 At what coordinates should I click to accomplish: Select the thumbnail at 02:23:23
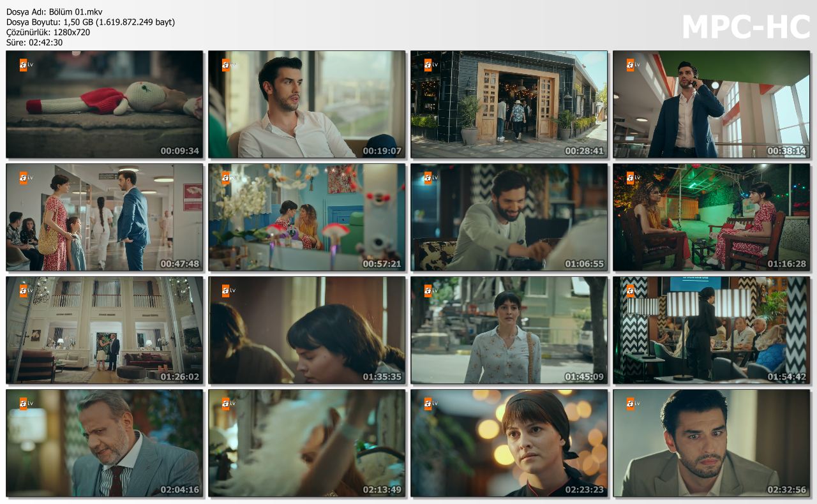[509, 443]
